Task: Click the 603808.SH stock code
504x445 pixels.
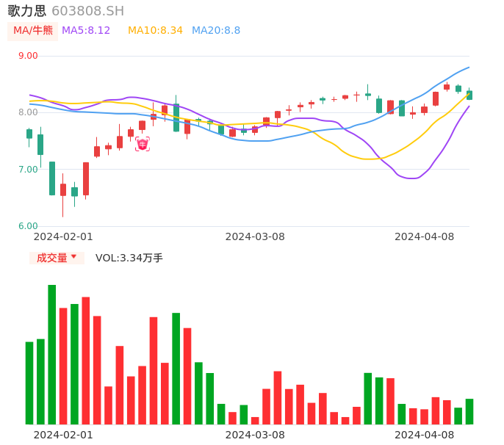Action: pyautogui.click(x=87, y=11)
